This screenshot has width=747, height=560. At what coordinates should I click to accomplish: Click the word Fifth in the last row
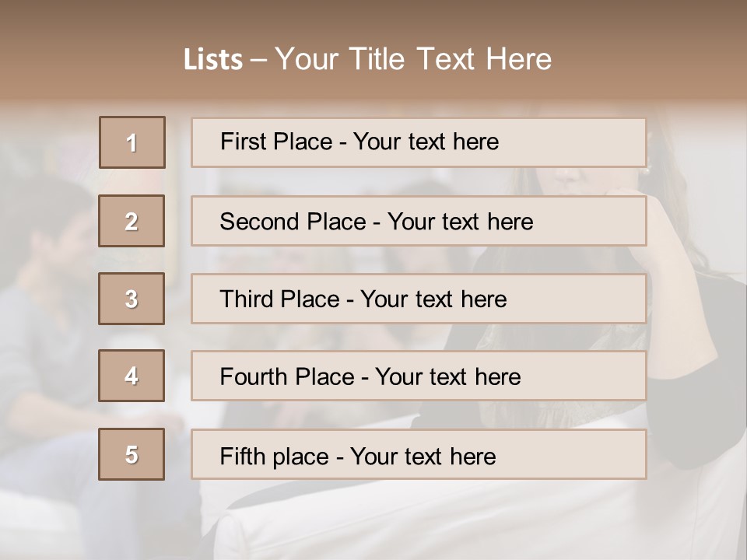tap(244, 456)
